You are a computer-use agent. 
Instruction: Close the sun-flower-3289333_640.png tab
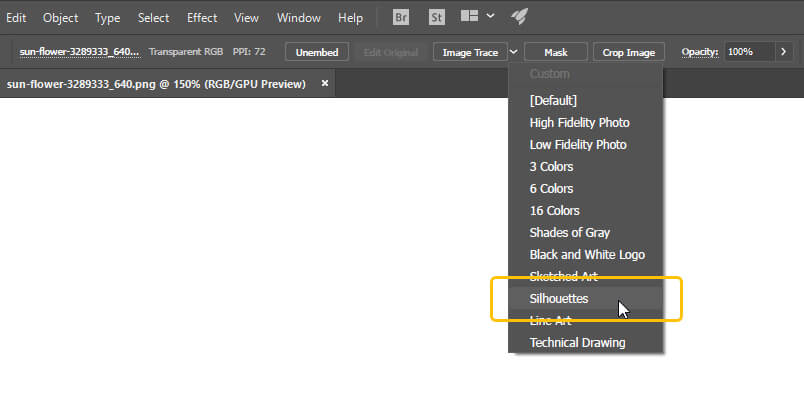(x=325, y=83)
